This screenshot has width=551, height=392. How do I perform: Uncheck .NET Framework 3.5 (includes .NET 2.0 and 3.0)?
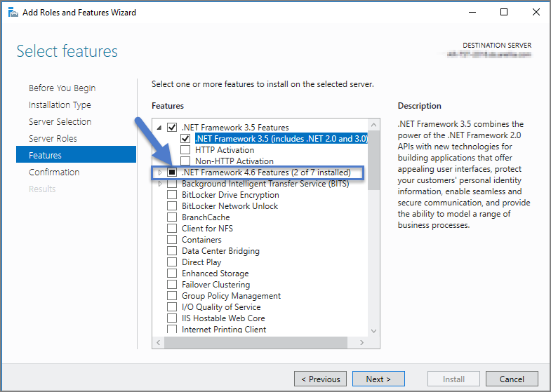coord(185,138)
